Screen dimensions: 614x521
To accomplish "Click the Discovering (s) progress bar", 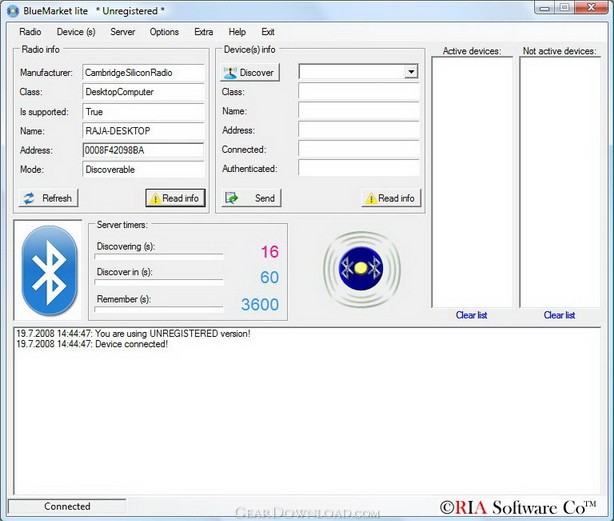I will [x=159, y=257].
